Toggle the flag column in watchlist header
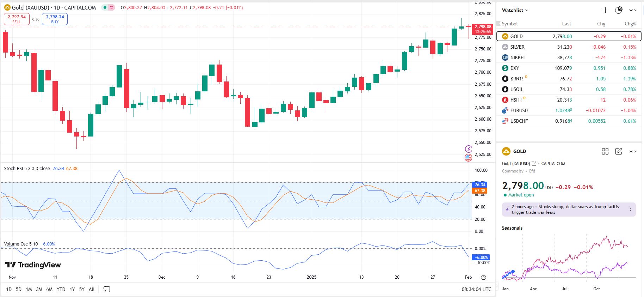This screenshot has height=297, width=644. (x=499, y=24)
